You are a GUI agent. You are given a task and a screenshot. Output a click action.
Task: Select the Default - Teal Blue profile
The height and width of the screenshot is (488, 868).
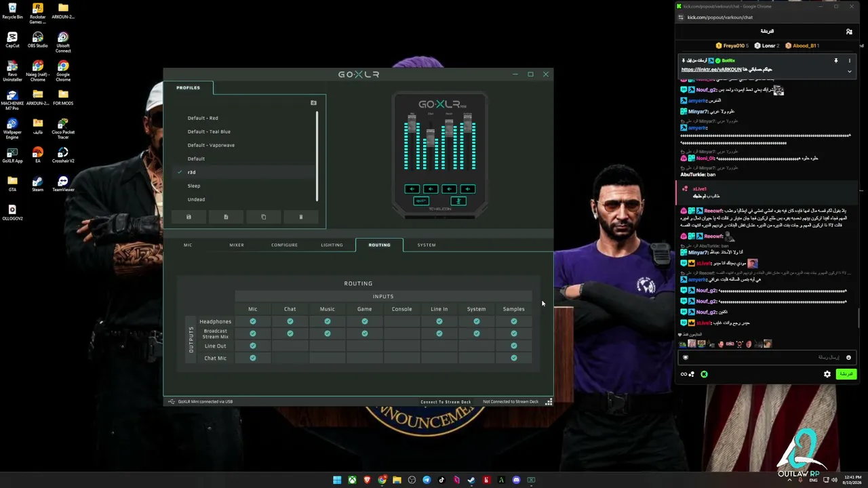[209, 131]
